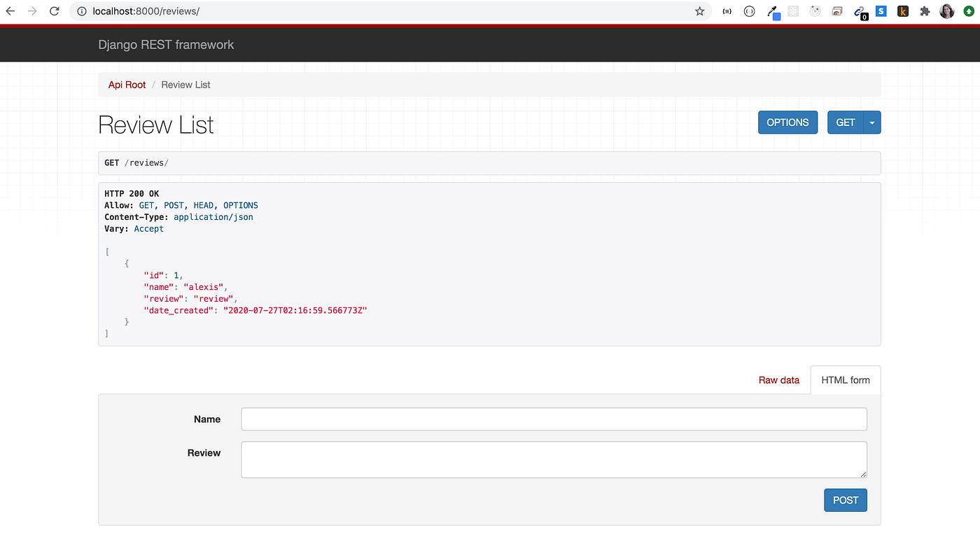The width and height of the screenshot is (980, 558).
Task: Select the HTML form tab
Action: click(845, 379)
